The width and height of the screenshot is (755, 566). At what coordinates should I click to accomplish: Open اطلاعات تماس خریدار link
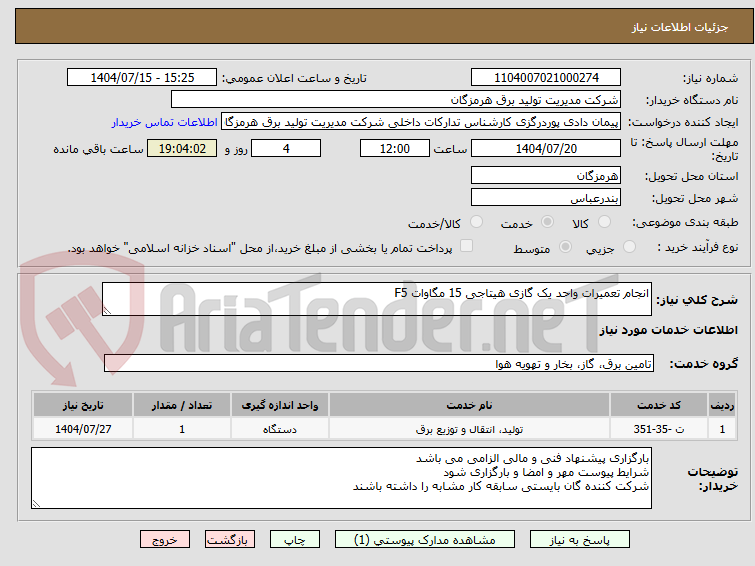pos(165,122)
